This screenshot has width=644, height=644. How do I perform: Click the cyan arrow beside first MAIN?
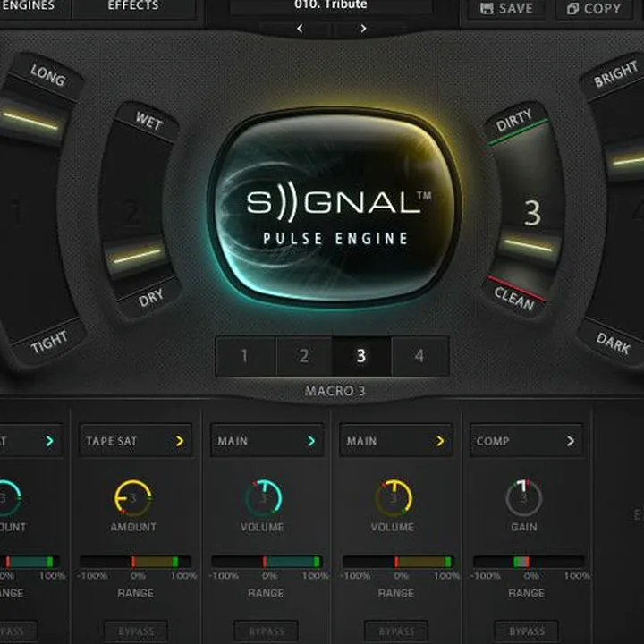point(311,441)
